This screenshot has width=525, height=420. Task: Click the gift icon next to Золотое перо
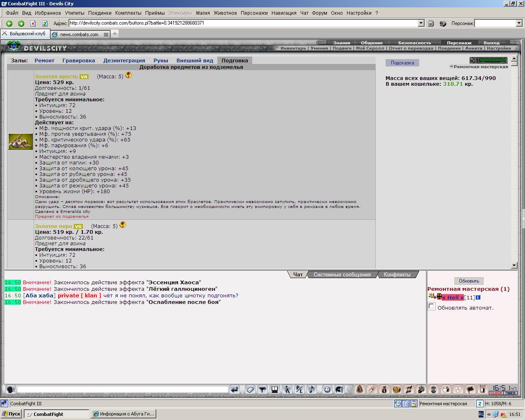[x=123, y=225]
